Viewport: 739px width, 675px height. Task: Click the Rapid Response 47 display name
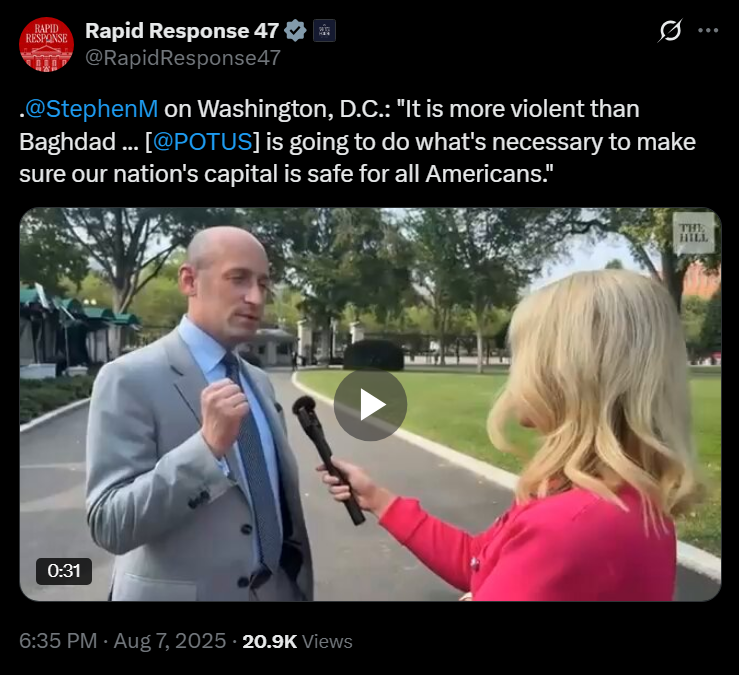[182, 31]
